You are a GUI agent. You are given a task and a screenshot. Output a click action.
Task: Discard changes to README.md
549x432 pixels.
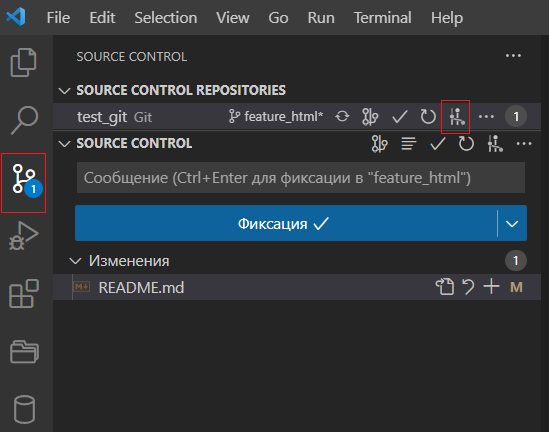468,287
